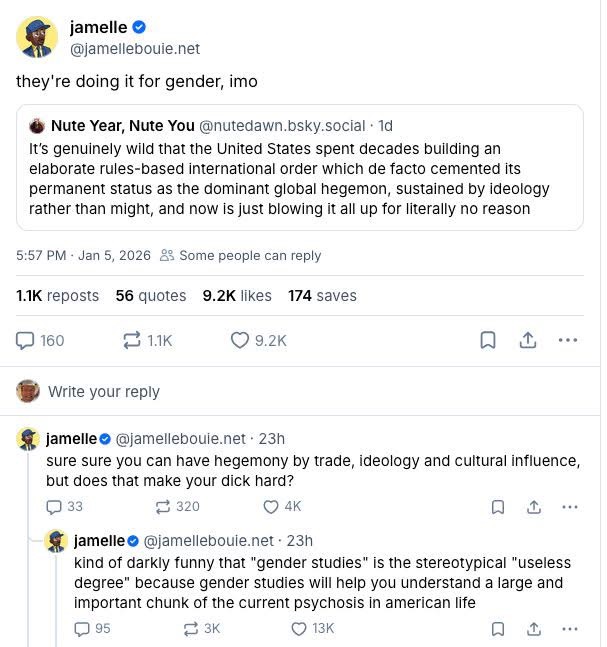Screen dimensions: 607x647
Task: View the 1.1K reposts list
Action: pyautogui.click(x=57, y=295)
